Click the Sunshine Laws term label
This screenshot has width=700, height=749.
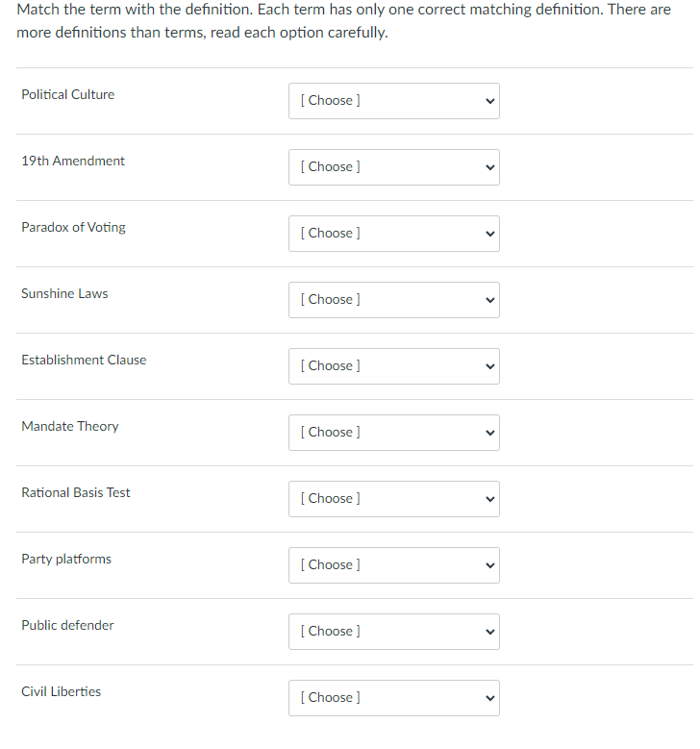[x=64, y=293]
